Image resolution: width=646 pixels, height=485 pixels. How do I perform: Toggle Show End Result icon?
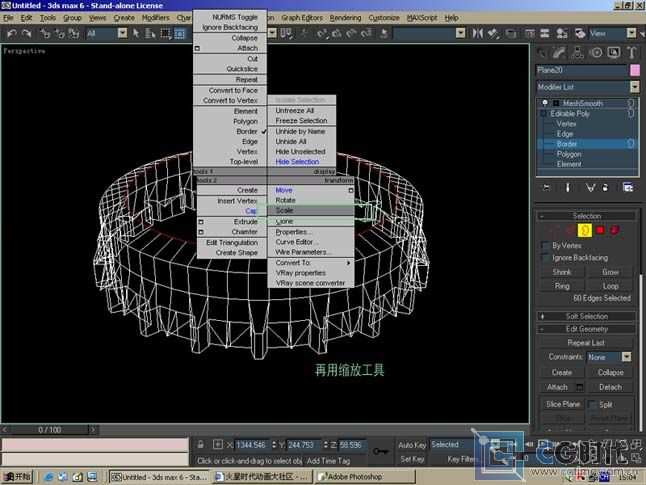click(568, 188)
